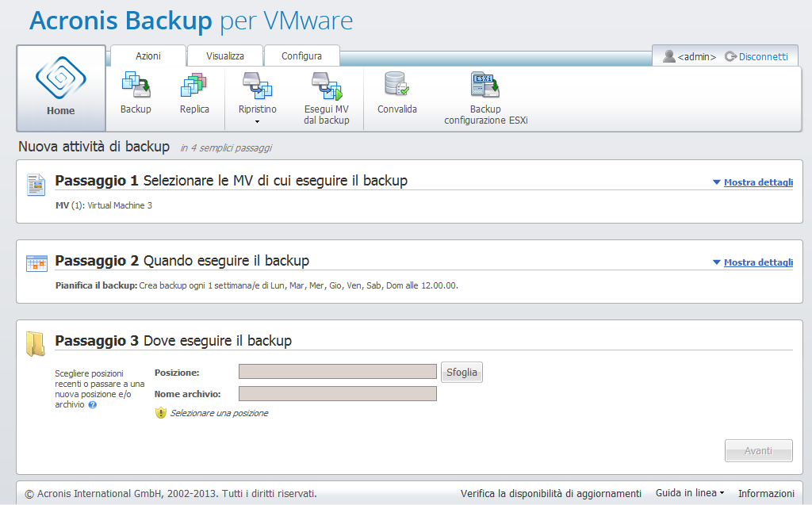Click the 'Selezionare una posizione' message
The image size is (812, 505).
click(x=219, y=413)
